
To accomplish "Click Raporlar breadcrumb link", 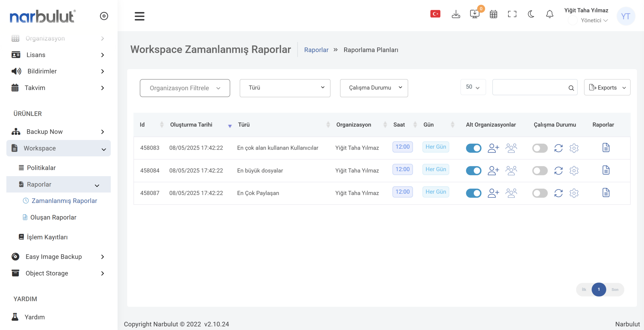I will pos(316,50).
